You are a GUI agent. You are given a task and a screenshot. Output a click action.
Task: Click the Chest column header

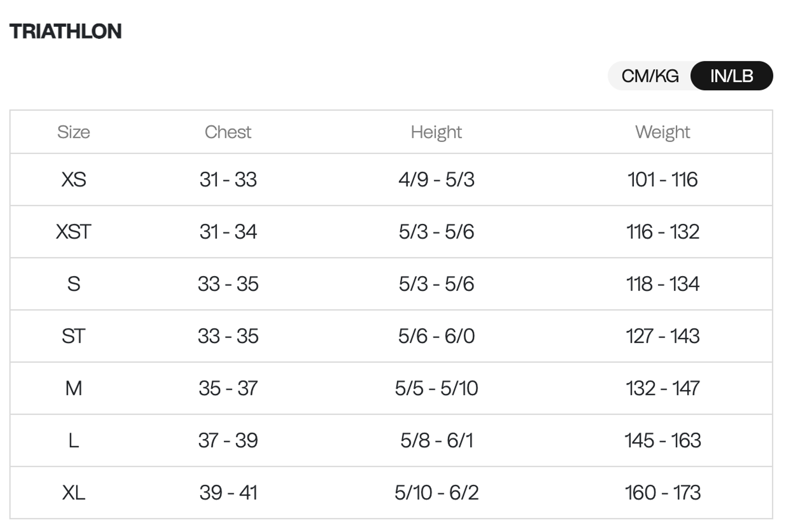[x=228, y=132]
